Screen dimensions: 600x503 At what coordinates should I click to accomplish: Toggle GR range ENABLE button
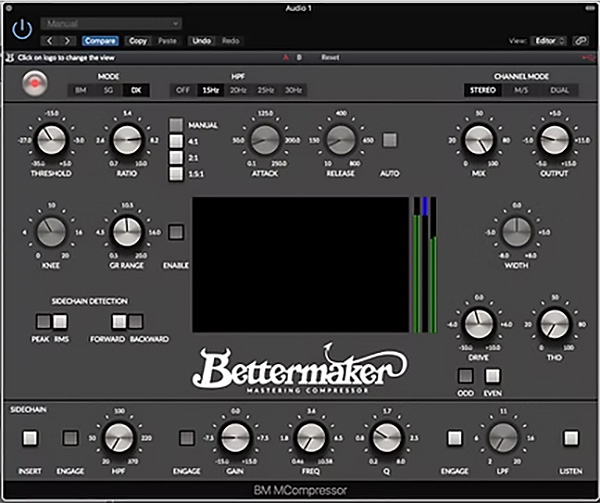point(176,232)
